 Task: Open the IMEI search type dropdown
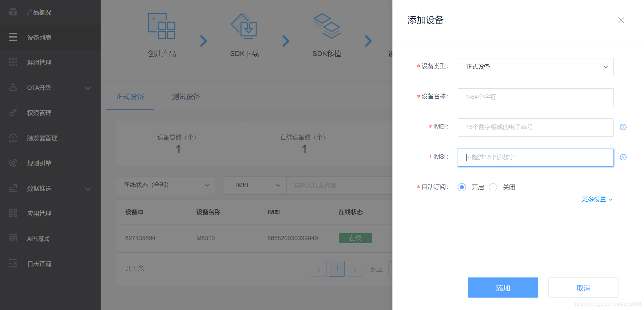pos(255,185)
